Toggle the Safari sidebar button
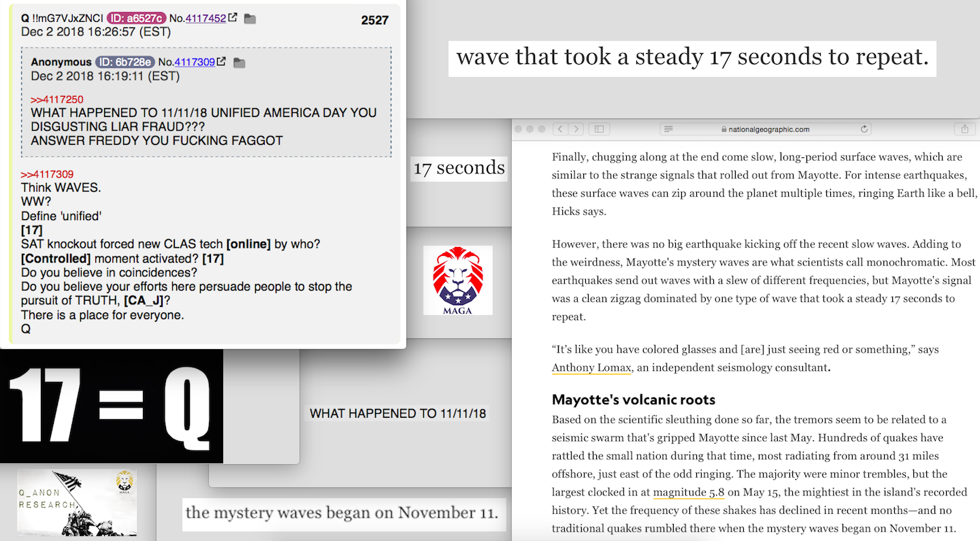Viewport: 980px width, 541px height. (599, 129)
